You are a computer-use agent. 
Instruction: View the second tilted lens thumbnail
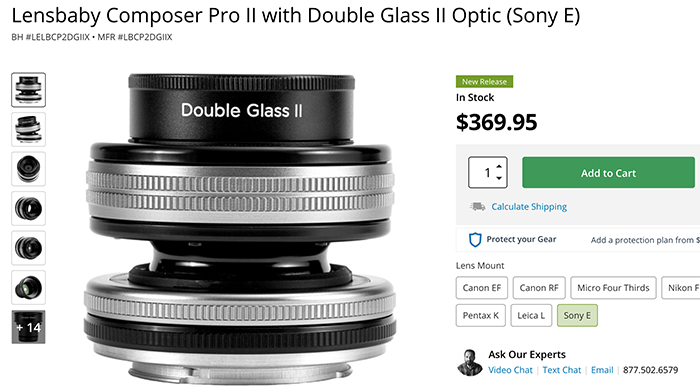point(29,129)
